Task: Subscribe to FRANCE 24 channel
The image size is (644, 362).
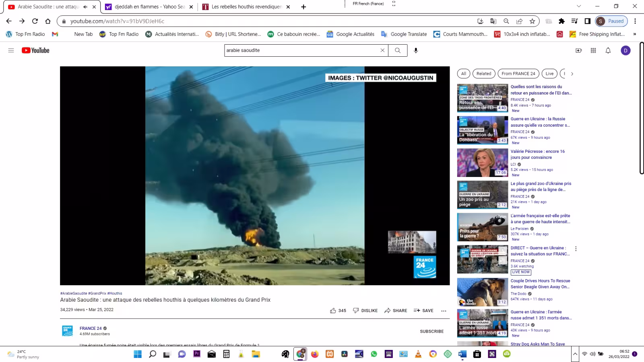Action: [431, 331]
